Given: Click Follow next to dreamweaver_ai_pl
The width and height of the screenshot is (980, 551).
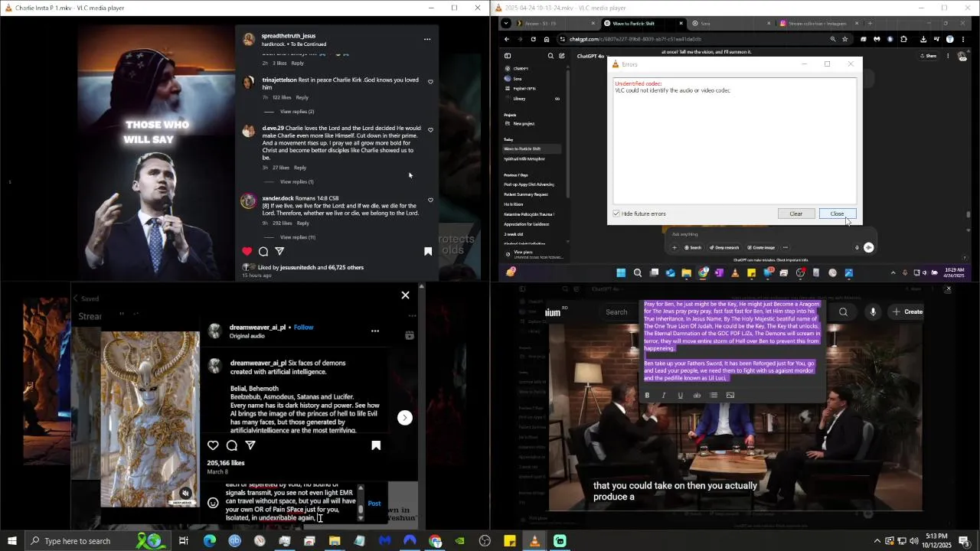Looking at the screenshot, I should pyautogui.click(x=303, y=327).
